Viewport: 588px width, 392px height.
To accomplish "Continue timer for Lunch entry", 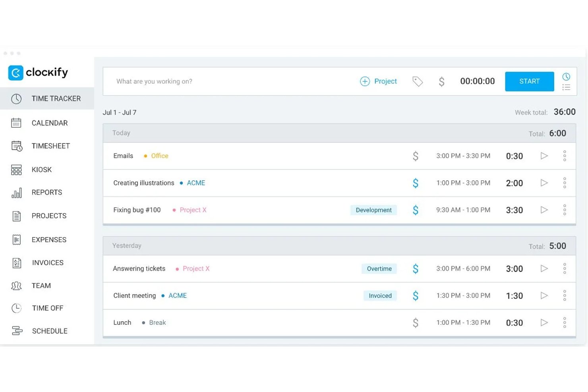I will point(544,323).
